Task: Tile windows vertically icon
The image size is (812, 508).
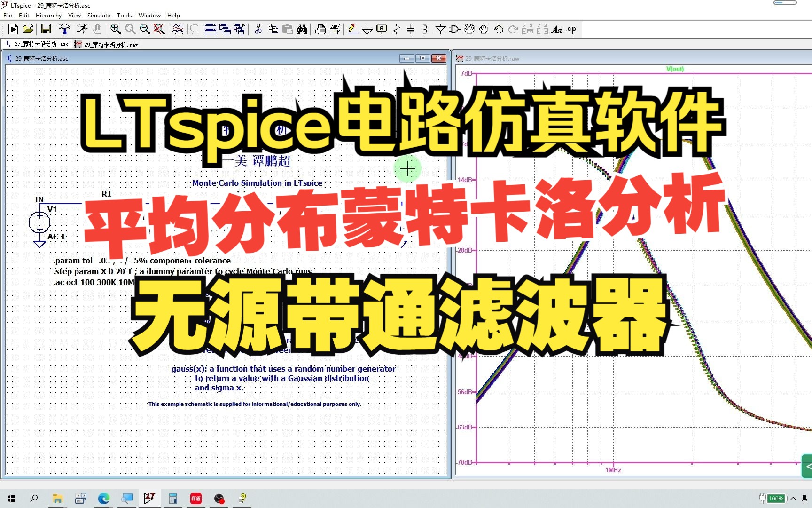Action: [225, 30]
